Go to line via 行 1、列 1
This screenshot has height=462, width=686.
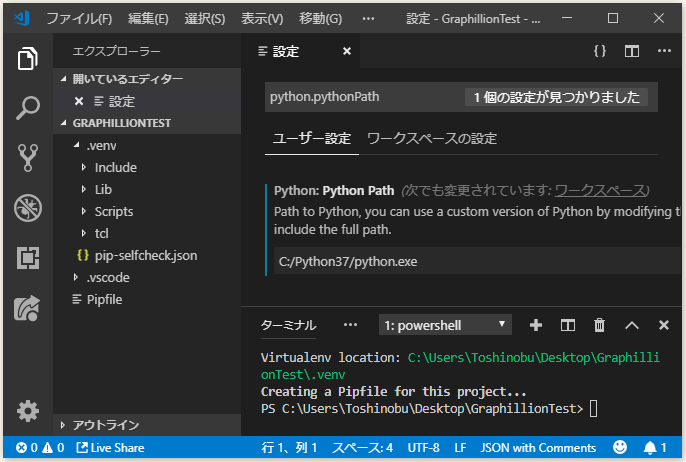pos(289,448)
